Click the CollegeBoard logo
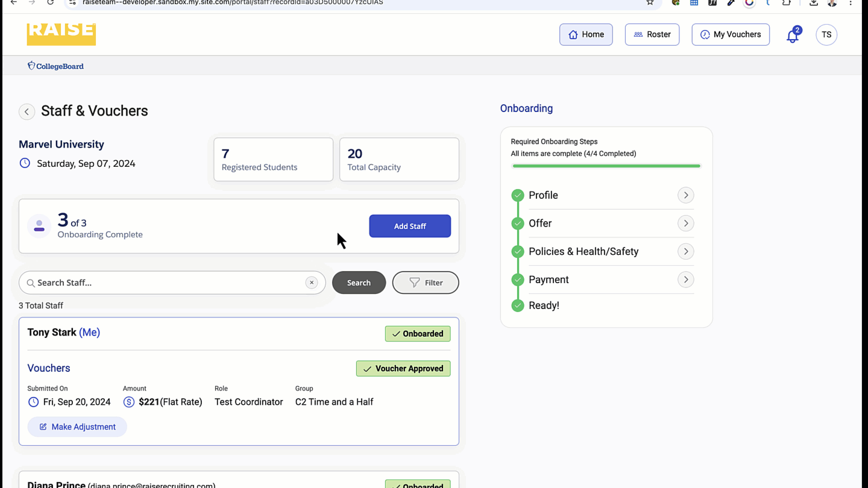The width and height of the screenshot is (868, 488). click(x=55, y=66)
